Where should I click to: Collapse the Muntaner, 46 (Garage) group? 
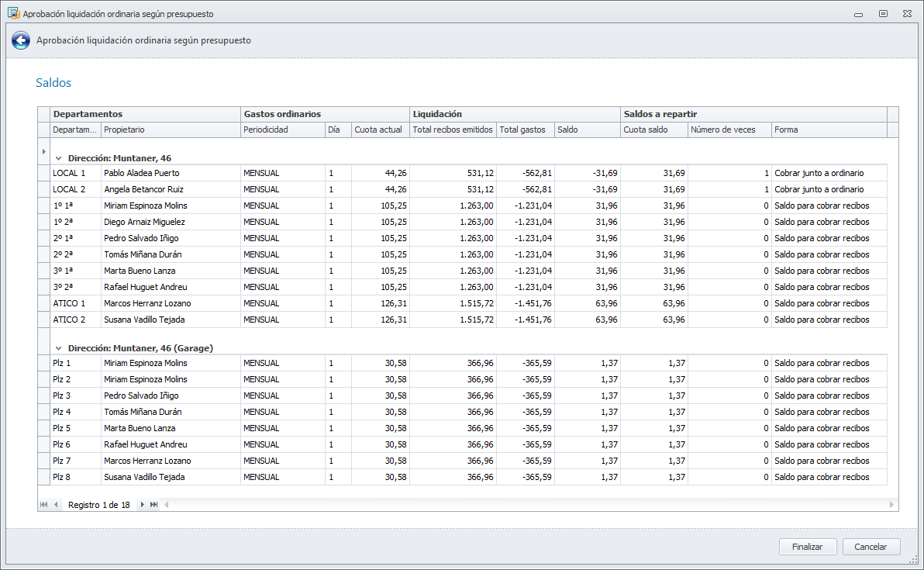coord(58,348)
